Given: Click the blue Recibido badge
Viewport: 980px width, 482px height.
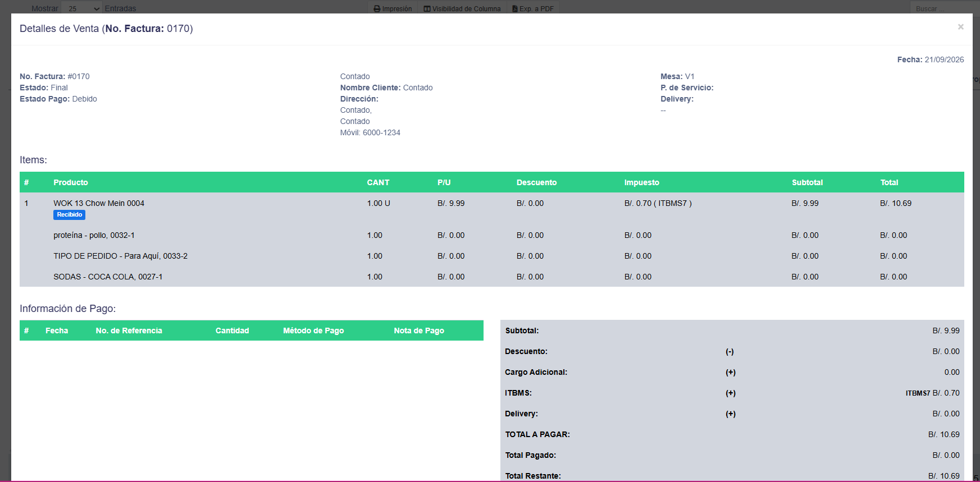Looking at the screenshot, I should click(70, 215).
